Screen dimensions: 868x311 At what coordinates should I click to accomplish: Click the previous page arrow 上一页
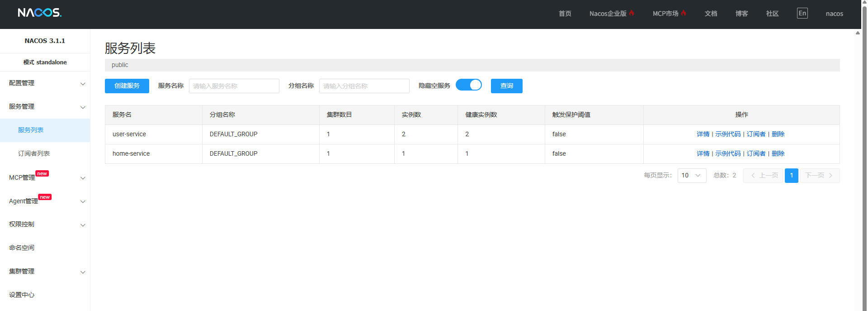[x=763, y=176]
